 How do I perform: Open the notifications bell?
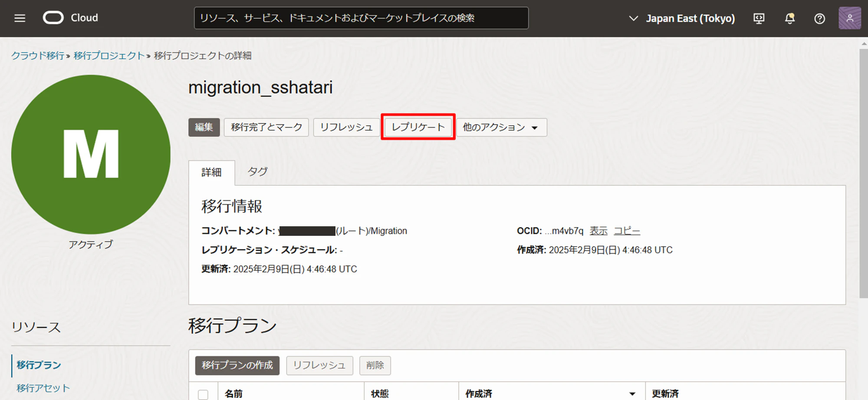[x=790, y=18]
